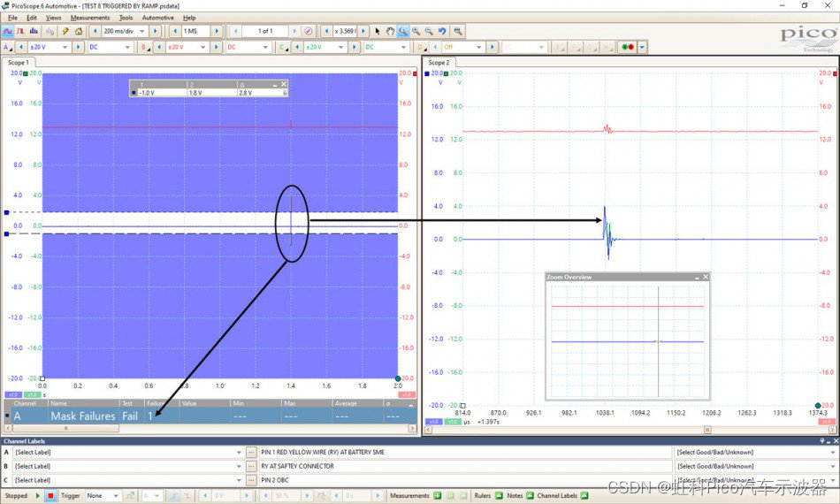Toggle the Rulers legend icon
This screenshot has width=840, height=504.
tap(499, 496)
